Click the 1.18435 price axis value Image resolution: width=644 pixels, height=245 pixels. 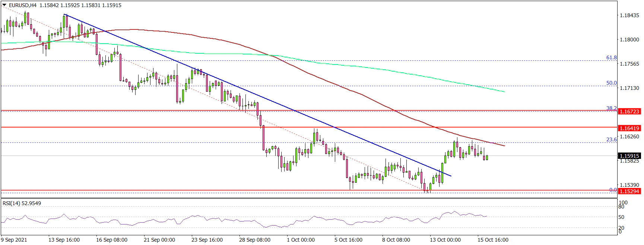point(629,15)
